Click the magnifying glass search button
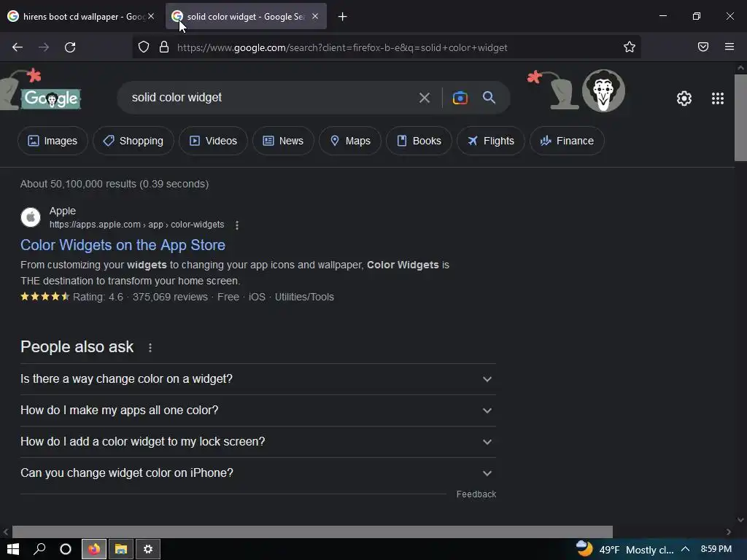The width and height of the screenshot is (747, 560). pos(489,98)
